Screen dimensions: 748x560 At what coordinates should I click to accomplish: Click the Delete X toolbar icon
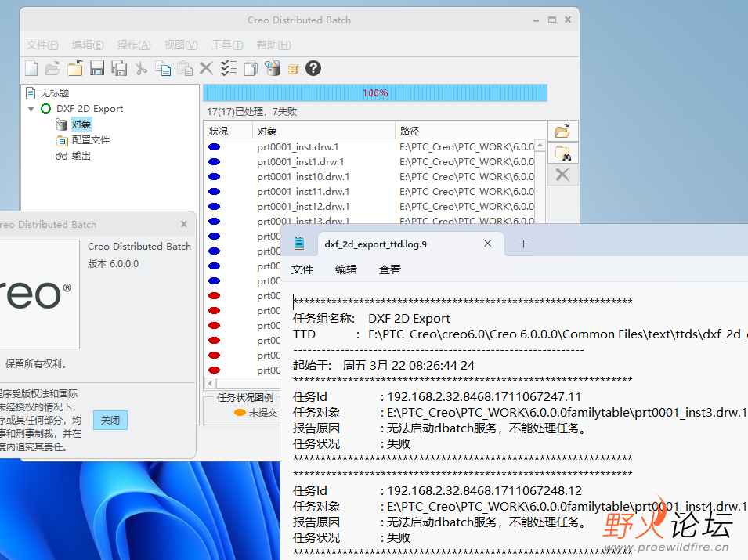[x=206, y=68]
